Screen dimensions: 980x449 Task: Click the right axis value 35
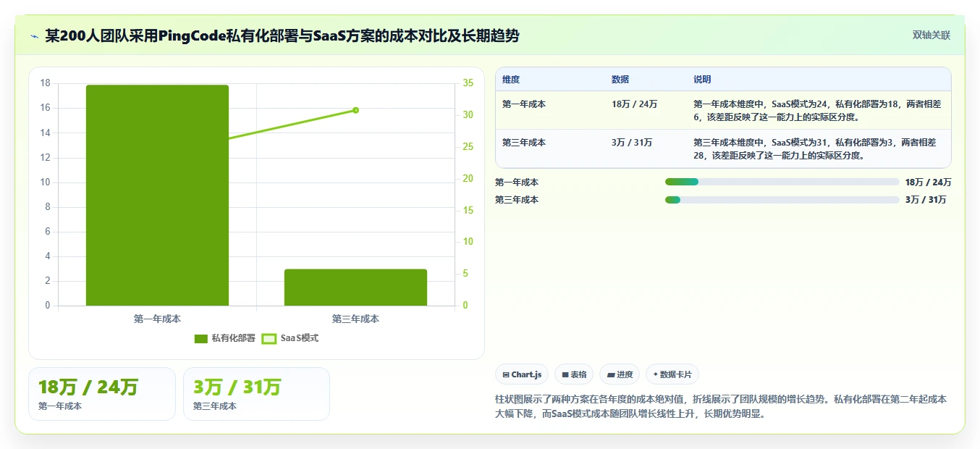coord(468,83)
